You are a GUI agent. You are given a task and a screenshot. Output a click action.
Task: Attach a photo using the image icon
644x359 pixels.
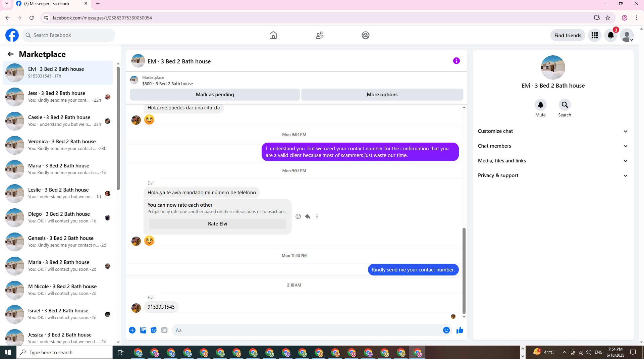143,330
